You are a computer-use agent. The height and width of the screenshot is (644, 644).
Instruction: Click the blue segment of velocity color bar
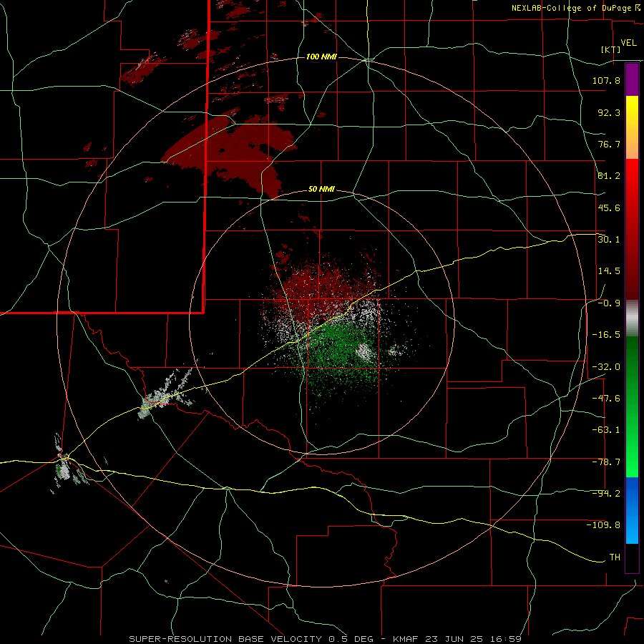click(x=632, y=510)
